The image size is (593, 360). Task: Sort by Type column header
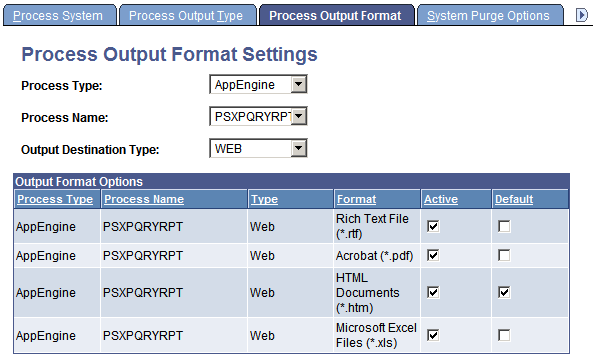coord(264,199)
